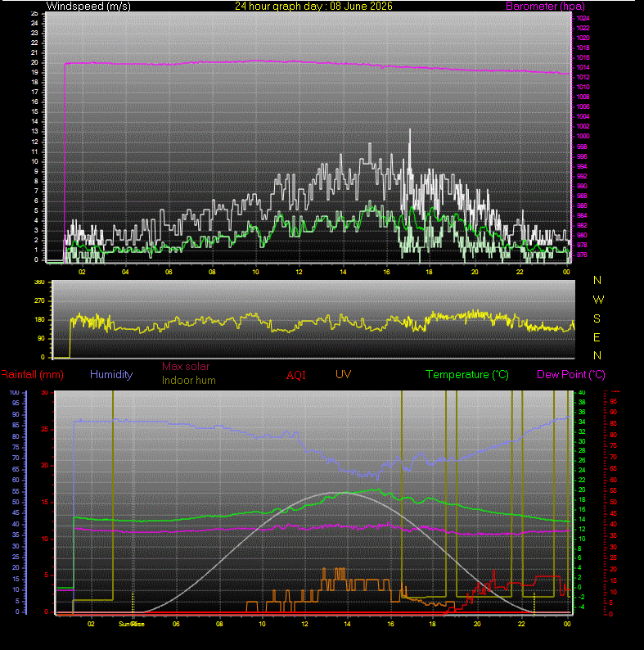Viewport: 644px width, 650px height.
Task: Click the "Barometer (hpa)" axis title
Action: (x=545, y=7)
